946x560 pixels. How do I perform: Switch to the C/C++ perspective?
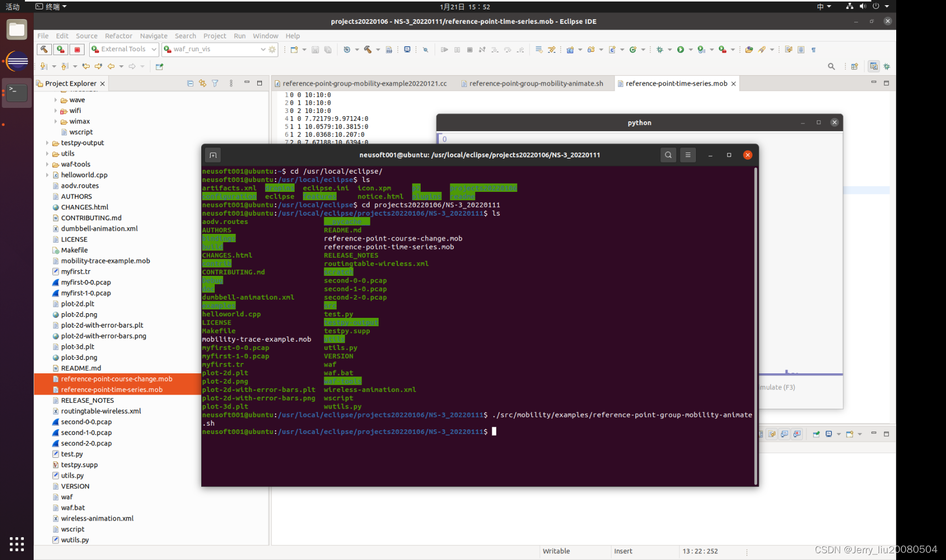(x=874, y=66)
